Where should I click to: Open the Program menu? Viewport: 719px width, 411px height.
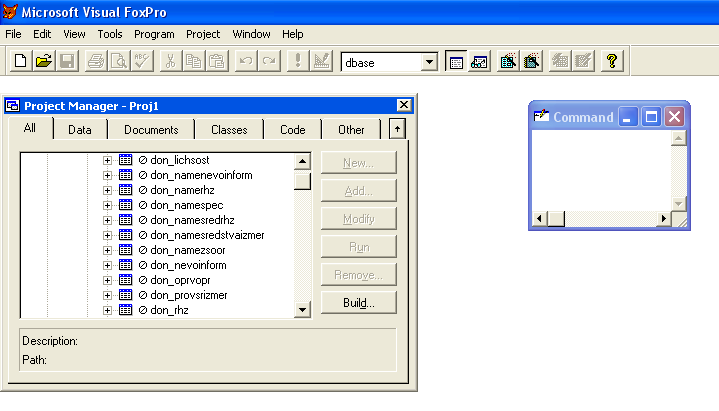pyautogui.click(x=154, y=34)
